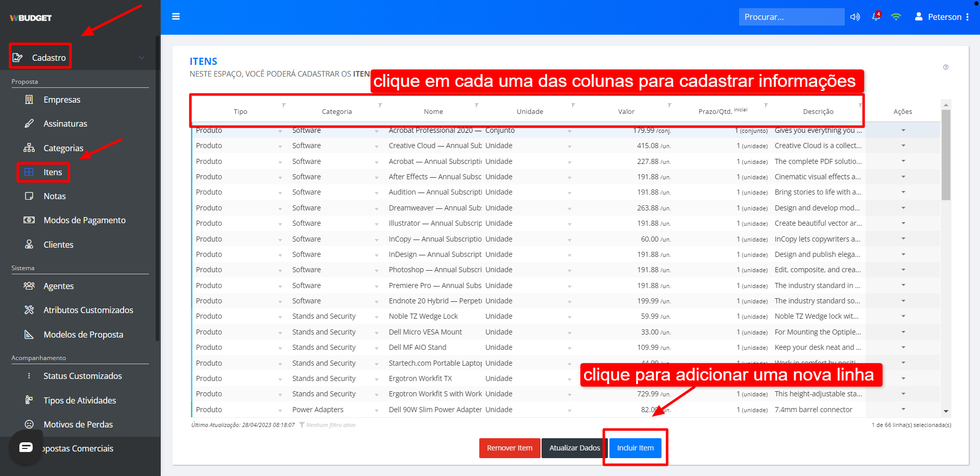The width and height of the screenshot is (980, 476).
Task: Click the Modos de Pagamento money icon
Action: (x=29, y=220)
